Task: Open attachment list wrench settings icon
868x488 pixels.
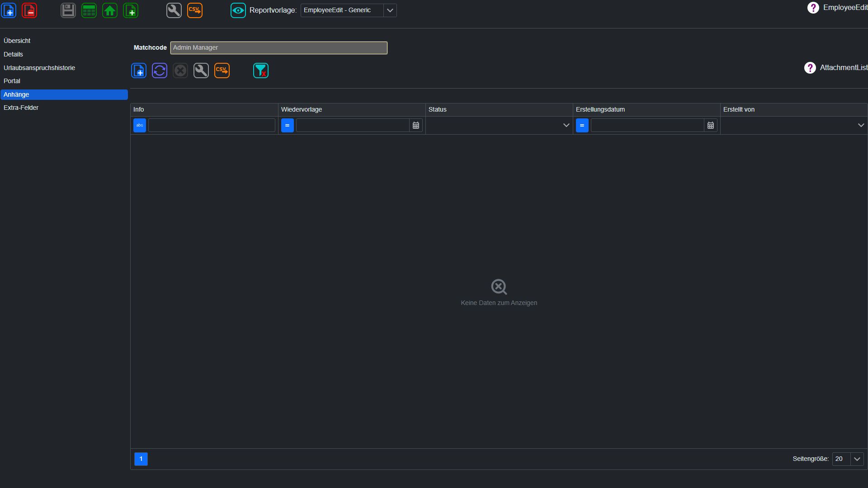Action: click(x=201, y=70)
